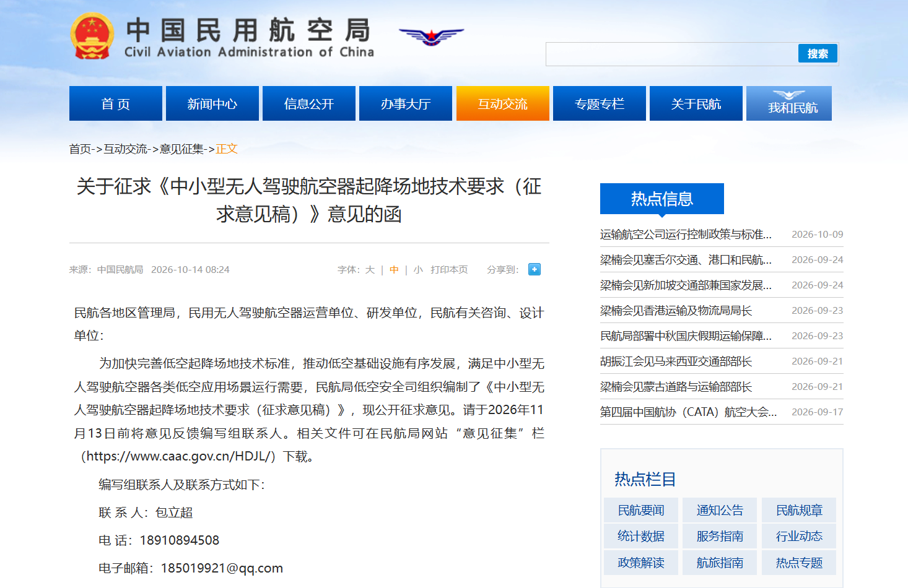Open news 运输航空公司运行控制政策与标准

686,235
